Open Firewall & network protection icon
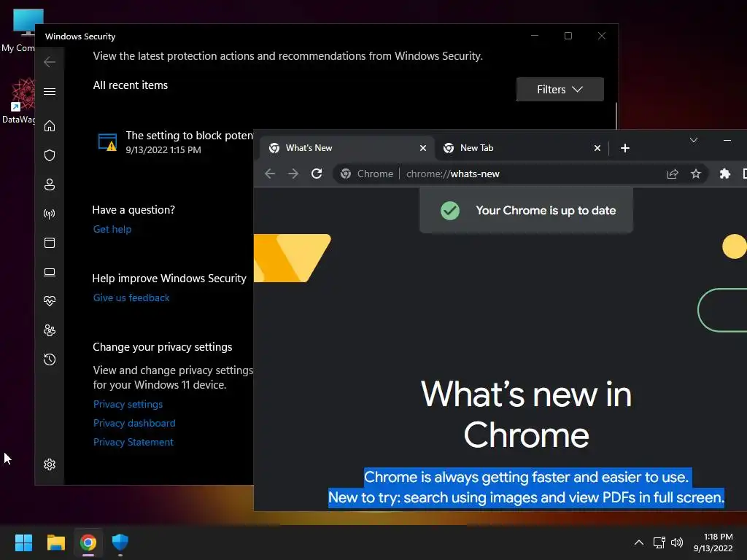This screenshot has height=560, width=747. (x=50, y=214)
